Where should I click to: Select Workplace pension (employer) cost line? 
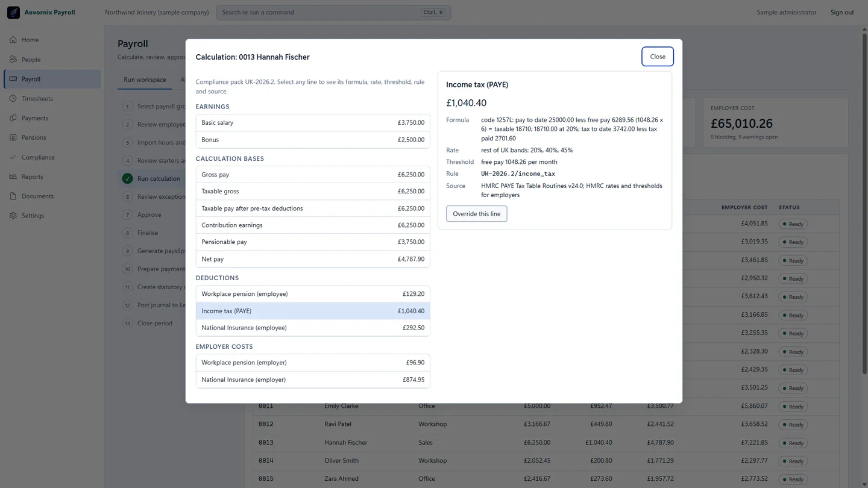313,363
